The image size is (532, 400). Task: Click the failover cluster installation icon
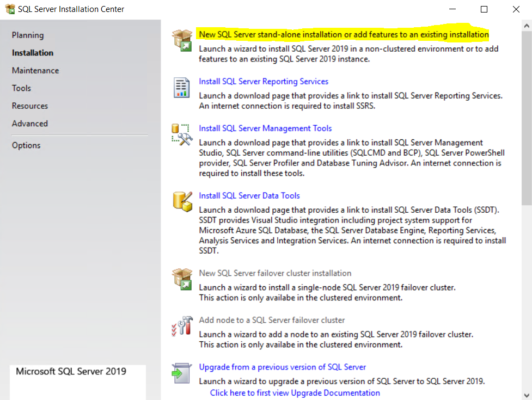coord(182,279)
